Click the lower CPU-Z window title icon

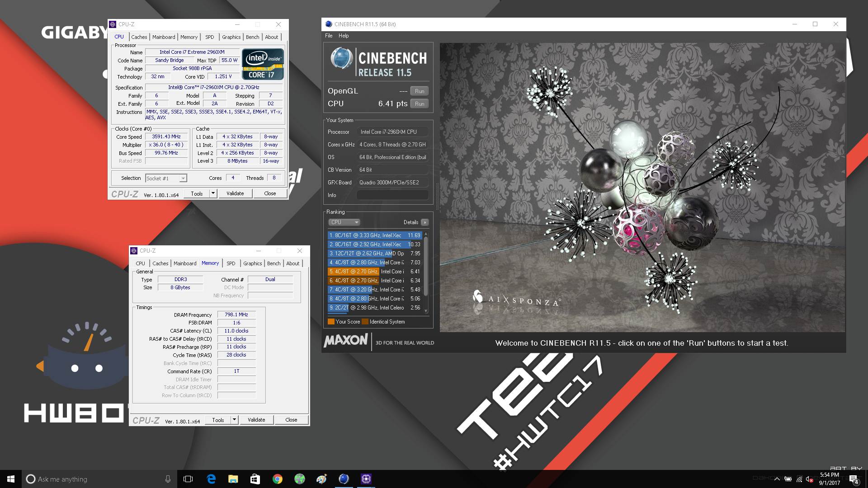134,251
